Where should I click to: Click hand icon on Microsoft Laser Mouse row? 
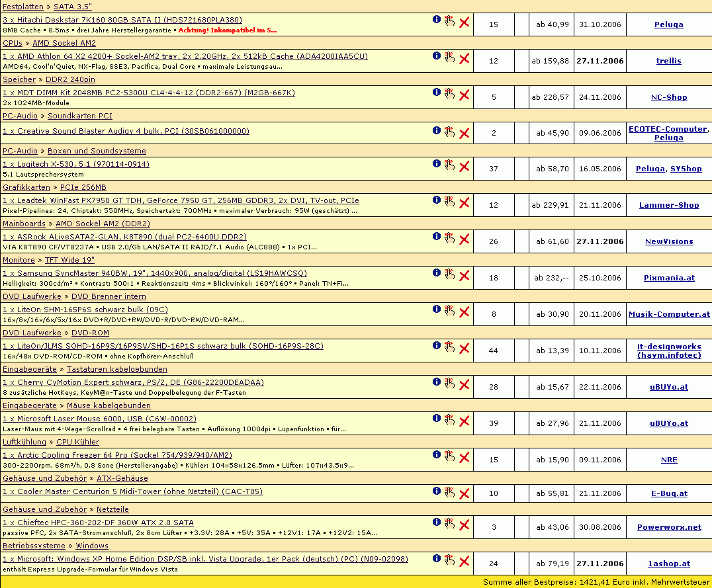(x=449, y=419)
